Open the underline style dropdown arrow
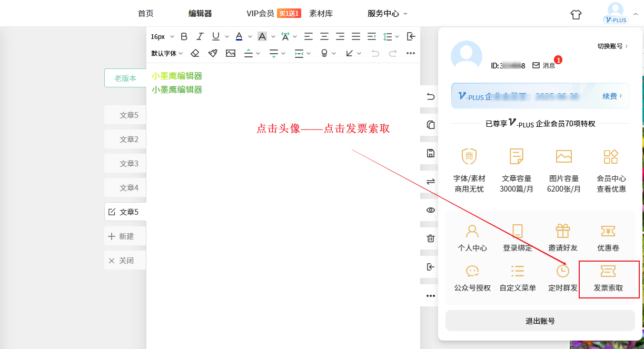Screen dimensions: 644x349 pyautogui.click(x=227, y=37)
